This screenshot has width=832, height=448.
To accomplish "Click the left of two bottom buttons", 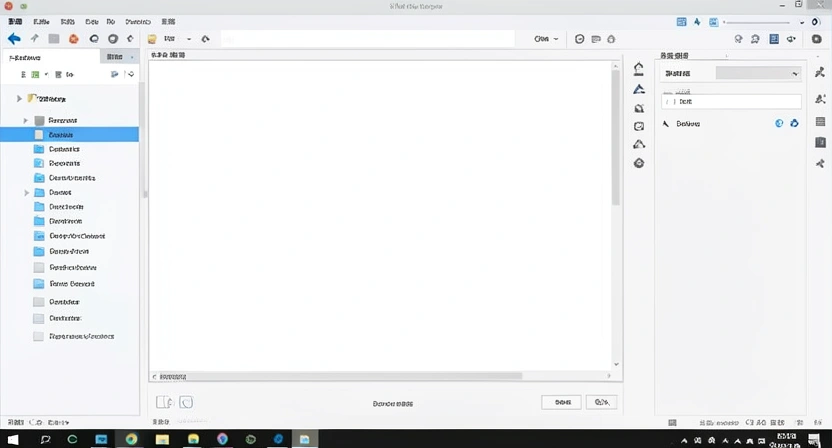I will point(561,402).
